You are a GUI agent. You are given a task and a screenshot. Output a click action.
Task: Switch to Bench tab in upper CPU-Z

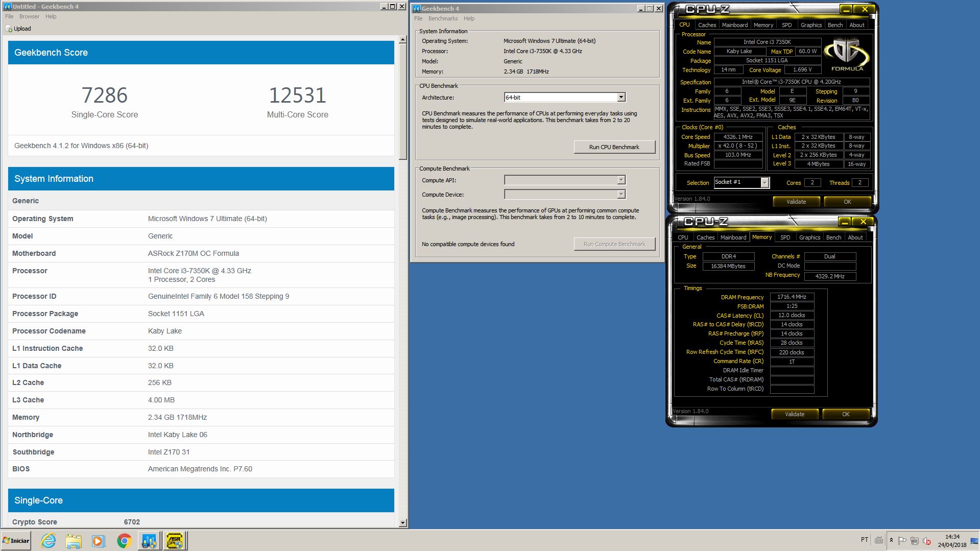pos(835,25)
